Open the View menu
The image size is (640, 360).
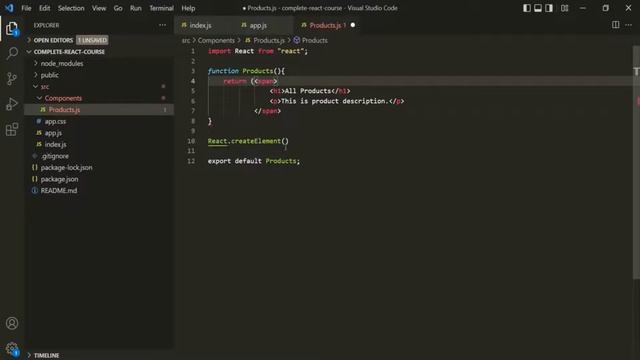coord(99,8)
